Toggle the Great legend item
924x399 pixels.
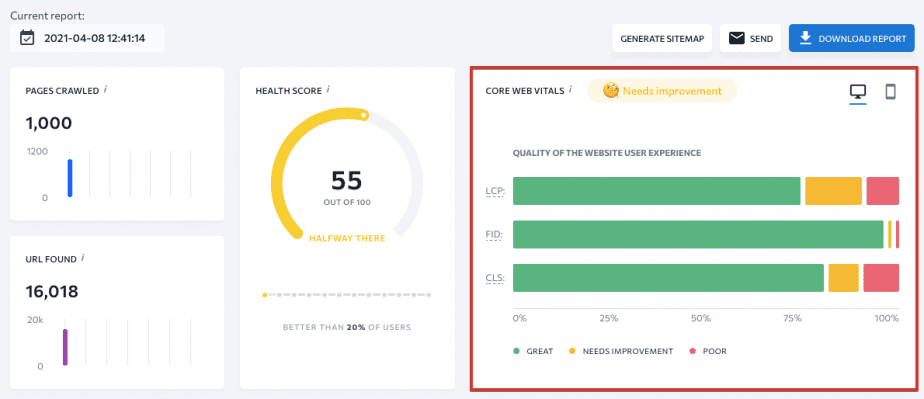coord(533,351)
